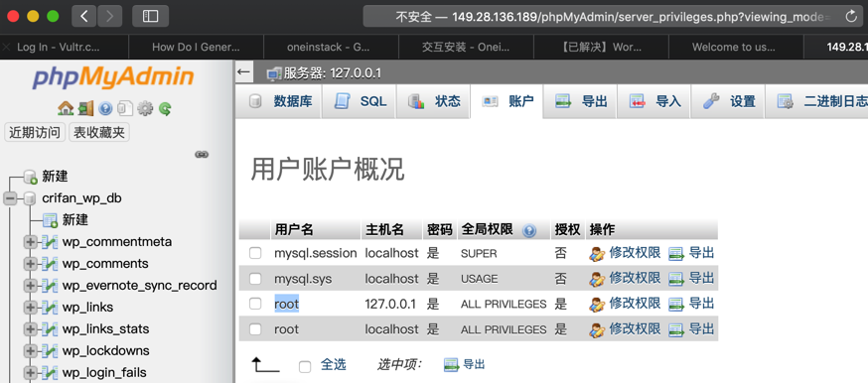
Task: Switch to 交互安装 - Onei... browser tab
Action: [x=466, y=47]
